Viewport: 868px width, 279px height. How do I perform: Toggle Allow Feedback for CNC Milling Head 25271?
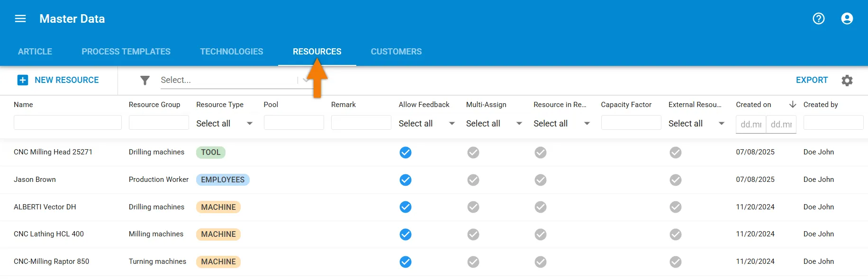pos(406,153)
